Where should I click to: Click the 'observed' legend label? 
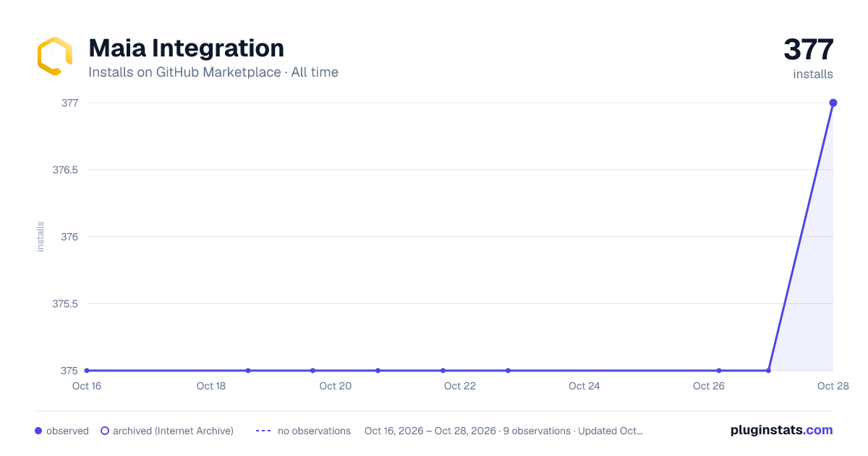(x=67, y=431)
